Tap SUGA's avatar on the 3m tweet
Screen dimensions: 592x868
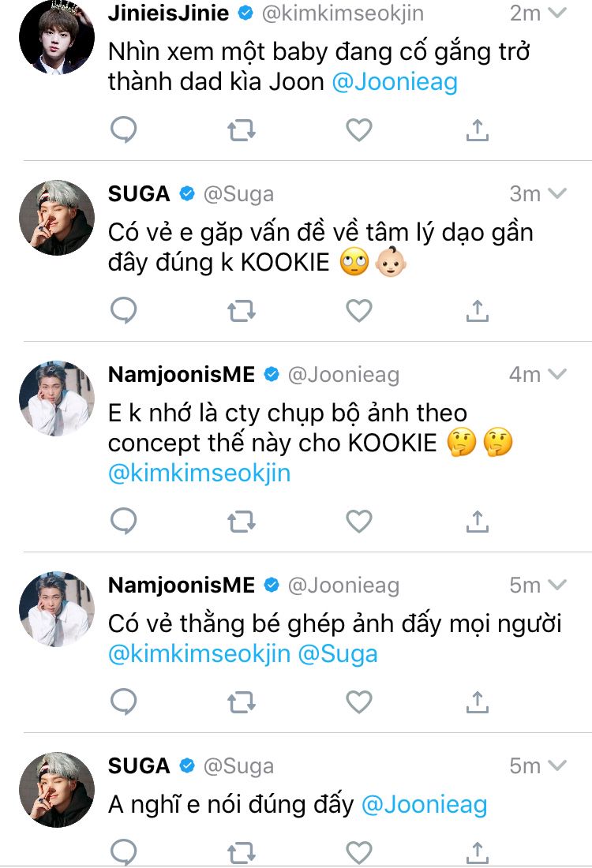[x=56, y=217]
